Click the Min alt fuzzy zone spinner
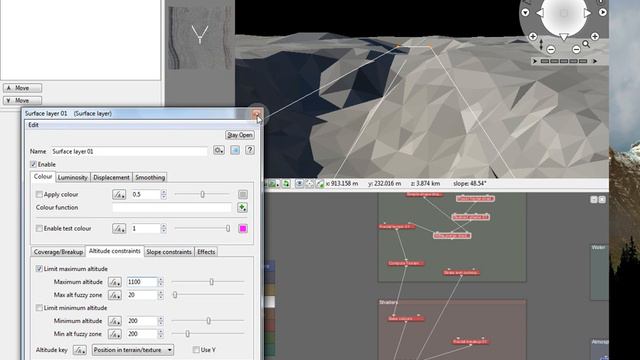Image resolution: width=640 pixels, height=360 pixels. pos(160,334)
